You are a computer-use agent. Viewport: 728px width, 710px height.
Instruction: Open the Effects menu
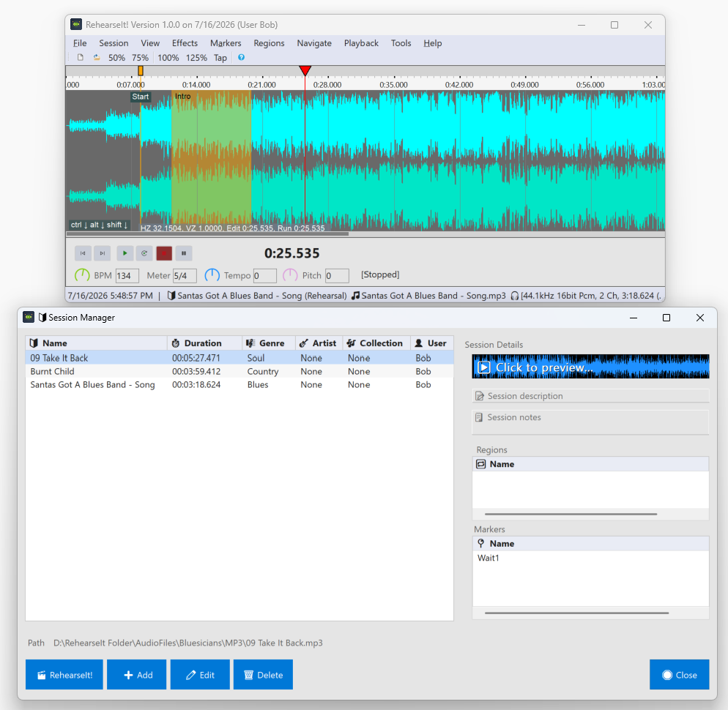tap(185, 43)
